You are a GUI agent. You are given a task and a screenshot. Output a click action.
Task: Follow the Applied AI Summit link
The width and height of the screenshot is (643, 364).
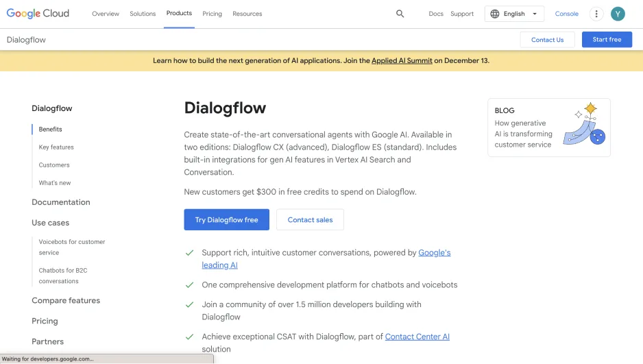(x=402, y=60)
